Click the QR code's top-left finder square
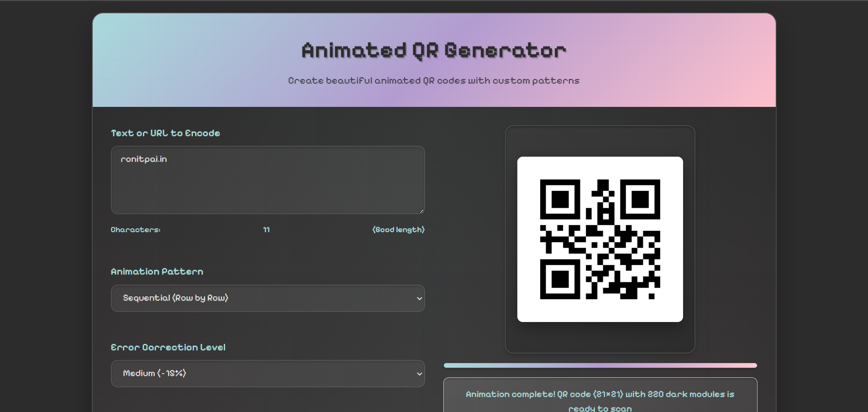 pyautogui.click(x=560, y=199)
